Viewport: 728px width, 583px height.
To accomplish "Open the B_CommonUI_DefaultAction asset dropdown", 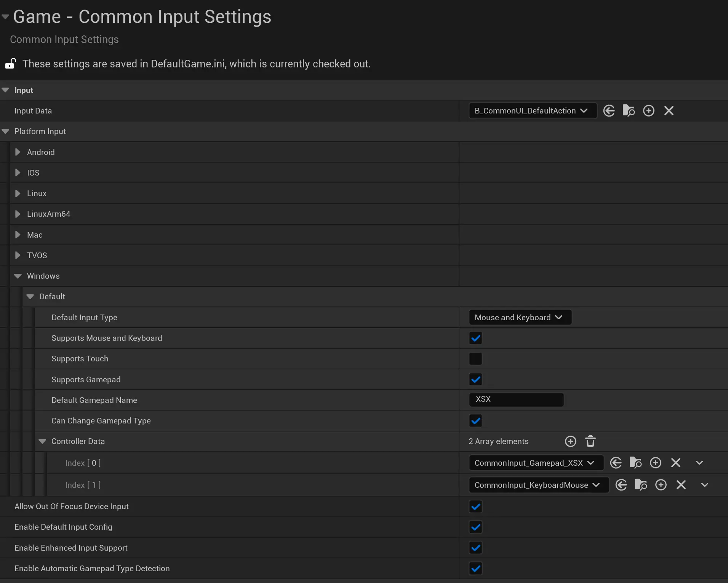I will (532, 111).
